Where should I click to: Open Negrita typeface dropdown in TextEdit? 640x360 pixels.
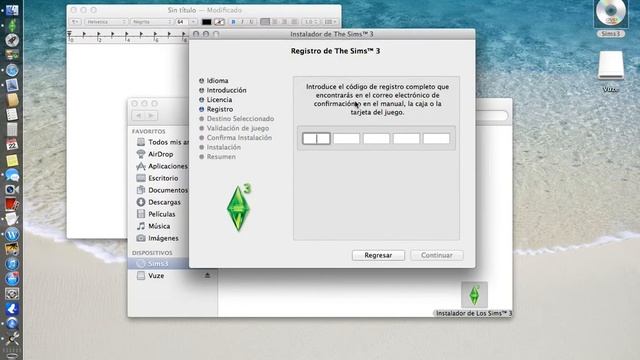(151, 22)
